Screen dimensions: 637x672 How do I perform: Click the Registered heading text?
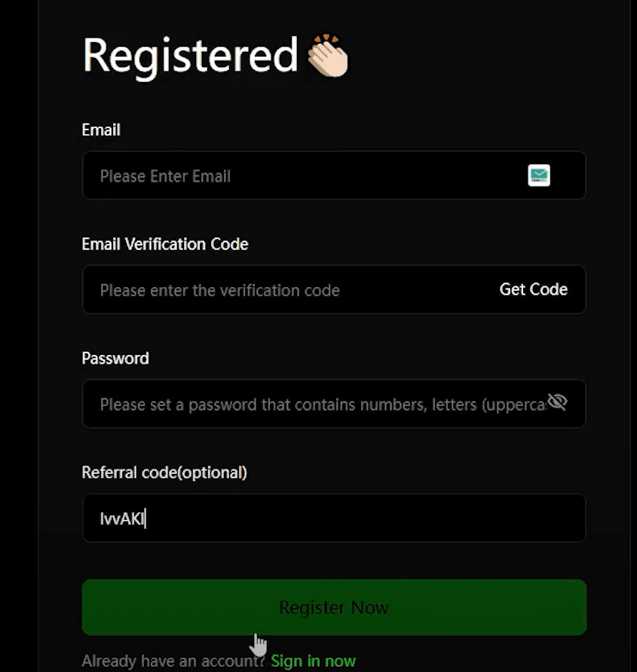tap(191, 56)
